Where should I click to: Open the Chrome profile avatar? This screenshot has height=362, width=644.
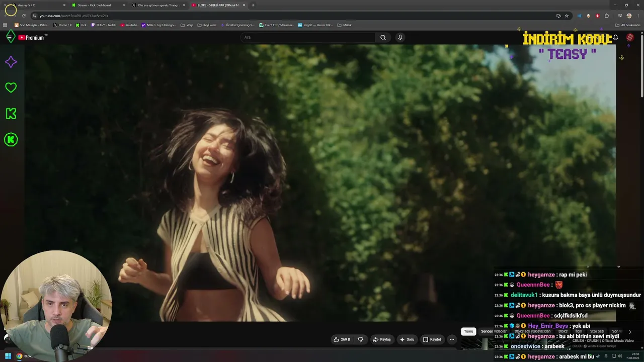pyautogui.click(x=629, y=16)
